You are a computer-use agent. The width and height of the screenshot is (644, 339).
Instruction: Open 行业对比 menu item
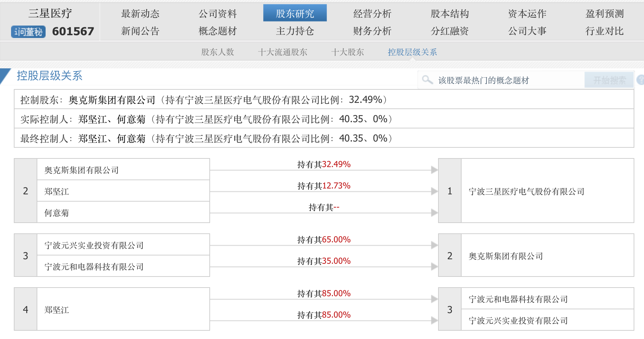605,31
